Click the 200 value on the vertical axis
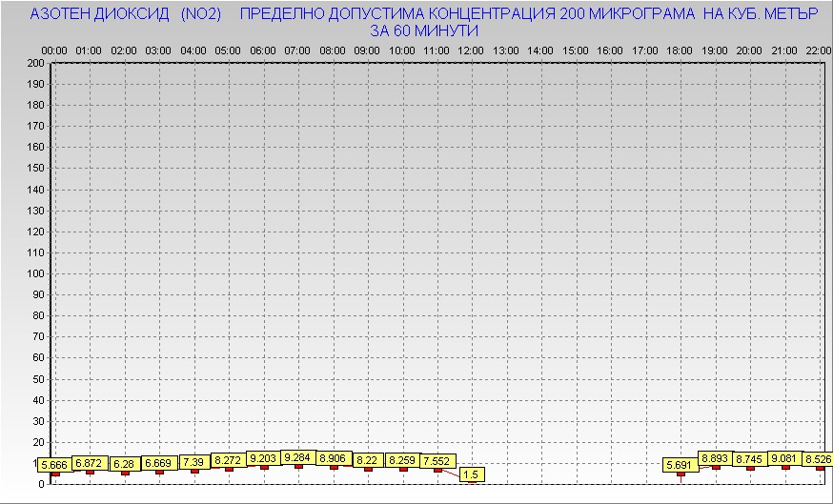 pos(35,63)
